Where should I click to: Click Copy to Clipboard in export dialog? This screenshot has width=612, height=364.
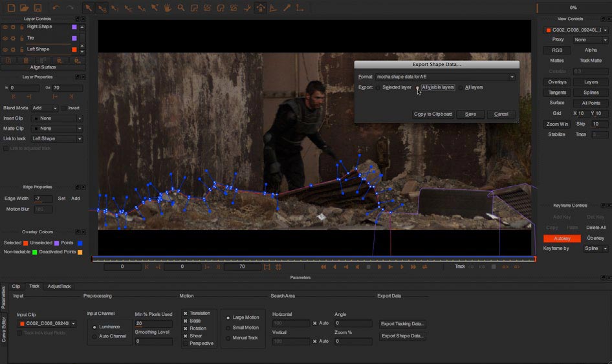click(x=433, y=114)
